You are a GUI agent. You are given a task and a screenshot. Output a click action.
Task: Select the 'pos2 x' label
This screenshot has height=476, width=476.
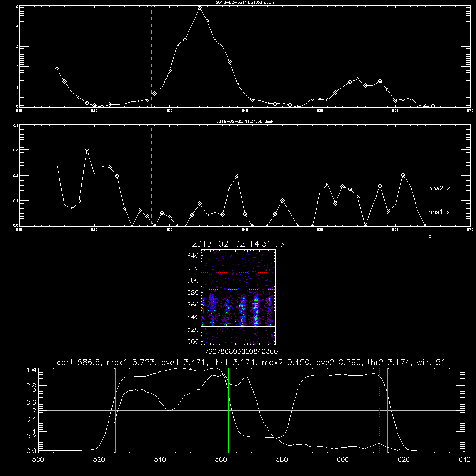click(x=439, y=188)
